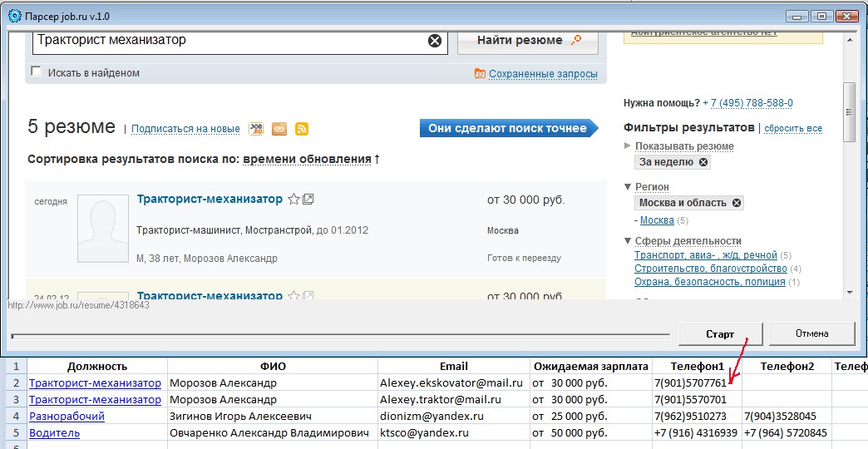This screenshot has width=868, height=449.
Task: Select spreadsheet row header 4
Action: (16, 417)
